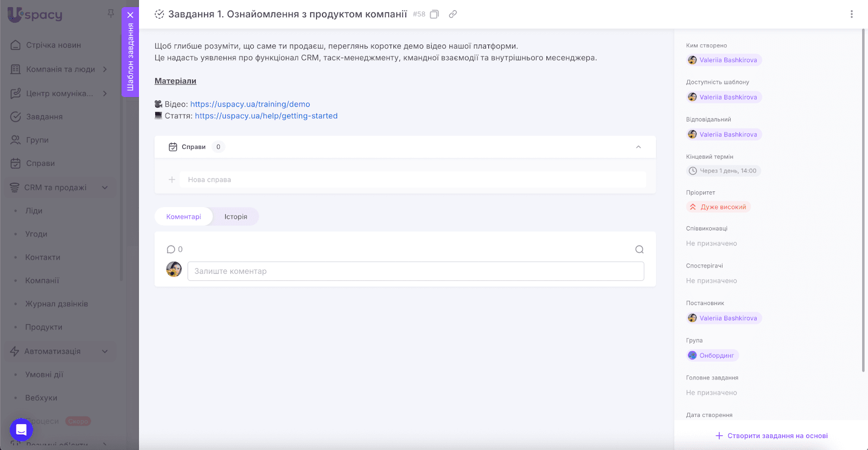Collapse the Автоматизація sidebar section
Screen dimensions: 868x450
coord(105,351)
